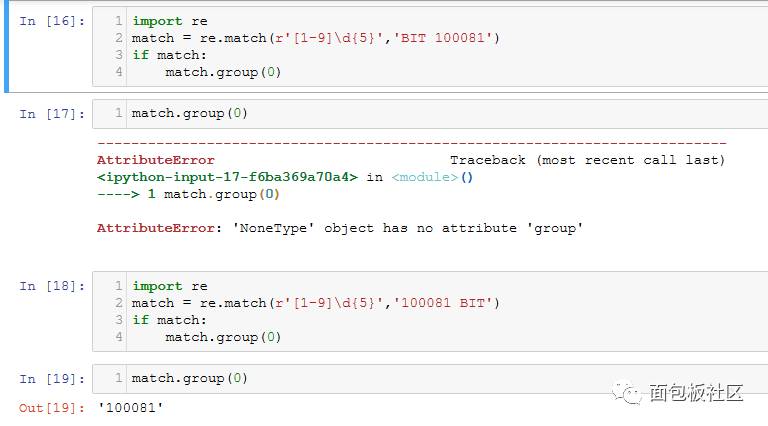Click the WeChat logo icon in the watermark

[x=629, y=393]
